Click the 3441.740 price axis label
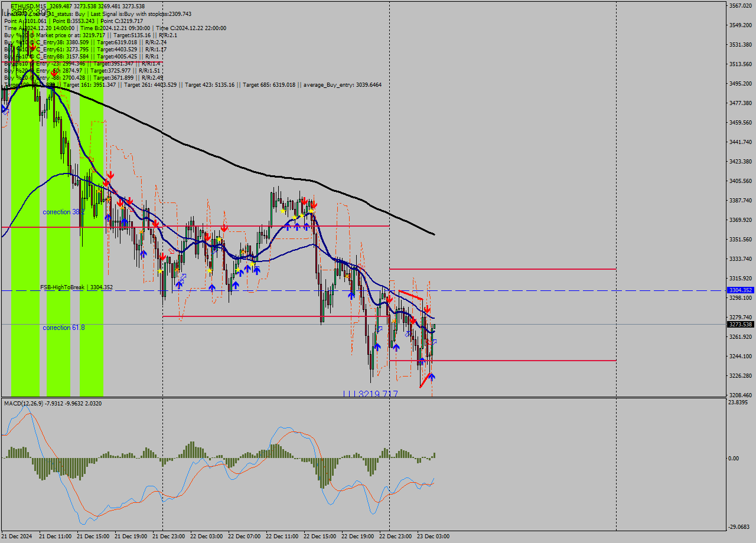This screenshot has width=756, height=543. 740,142
